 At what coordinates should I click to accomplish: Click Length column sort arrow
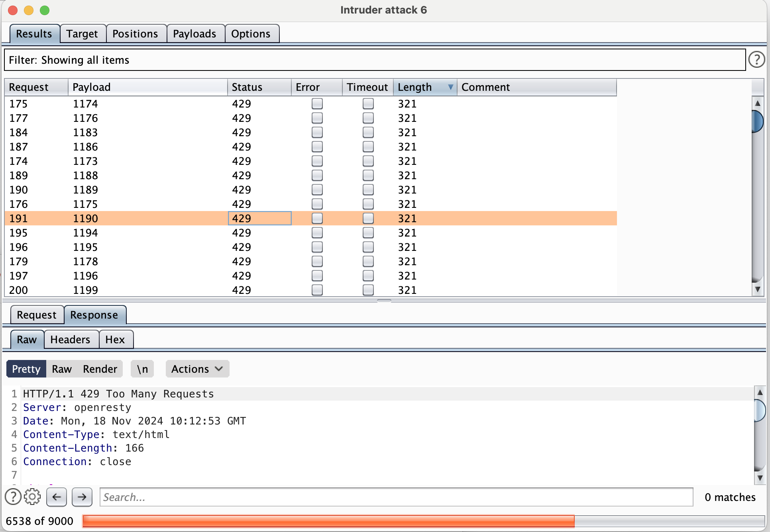pos(450,87)
